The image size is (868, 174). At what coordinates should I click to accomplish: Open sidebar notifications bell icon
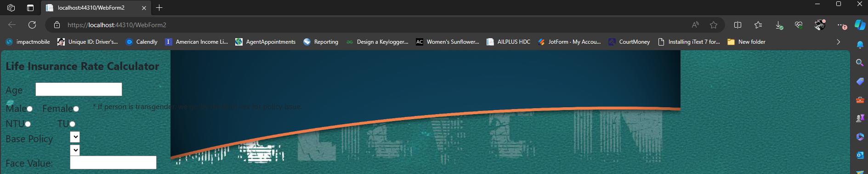(x=860, y=45)
